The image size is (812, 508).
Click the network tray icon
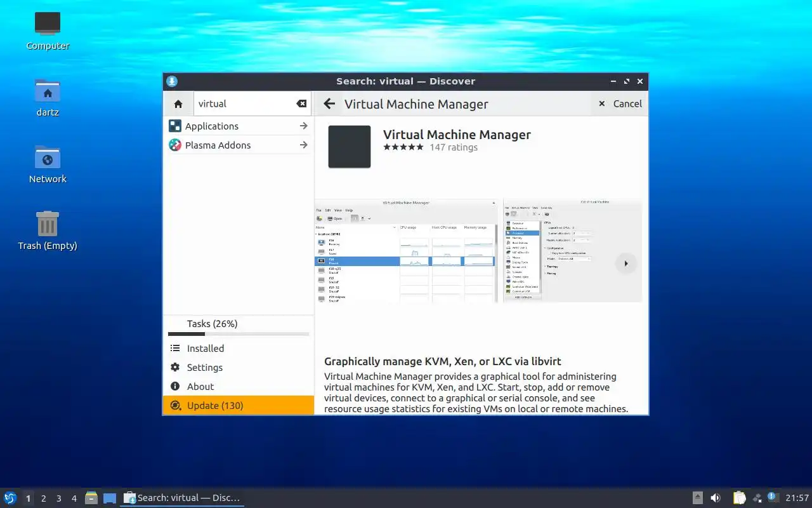pos(757,498)
